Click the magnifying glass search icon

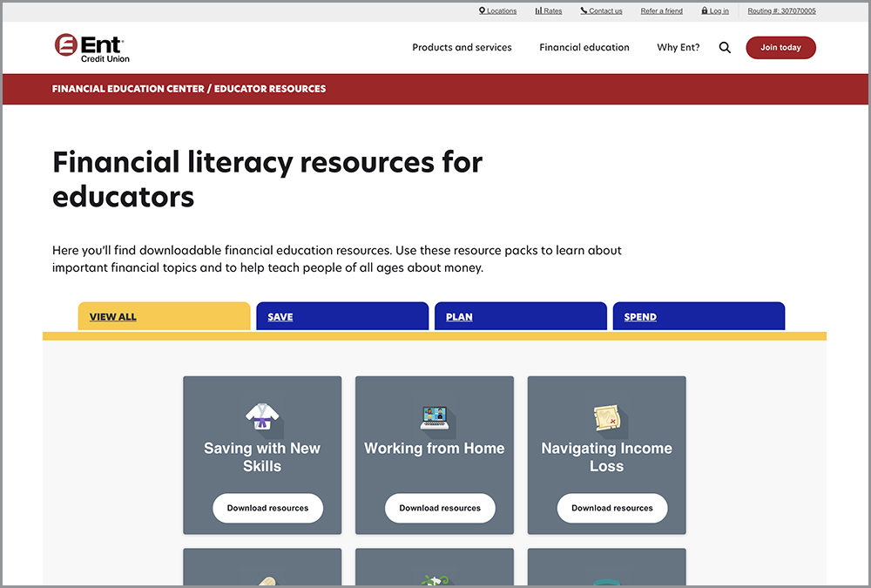pos(725,48)
